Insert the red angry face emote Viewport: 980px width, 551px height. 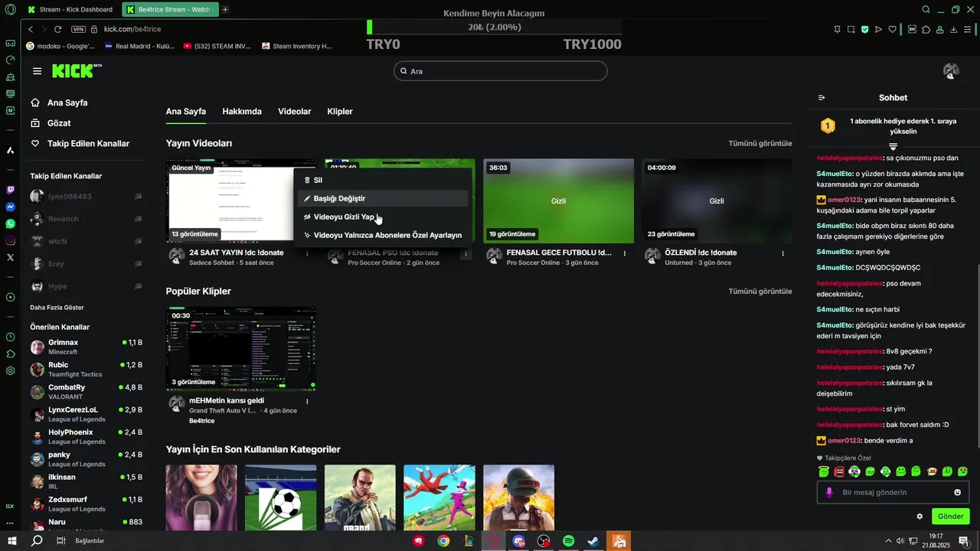point(839,471)
